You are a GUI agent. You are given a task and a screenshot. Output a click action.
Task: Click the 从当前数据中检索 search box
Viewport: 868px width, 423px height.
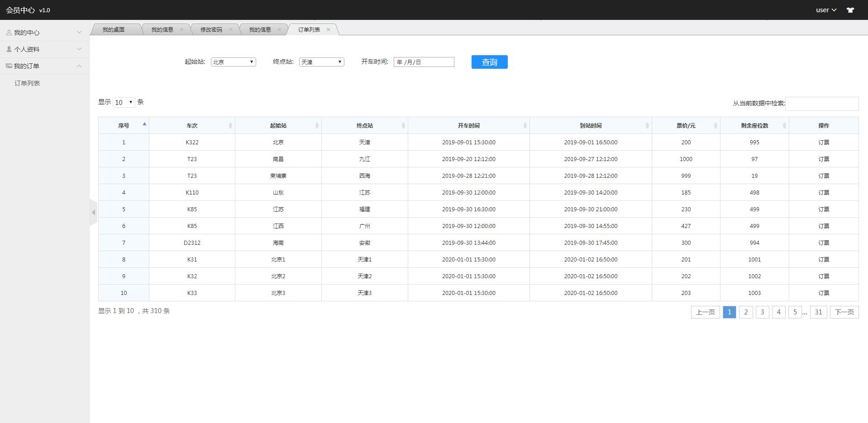[822, 104]
